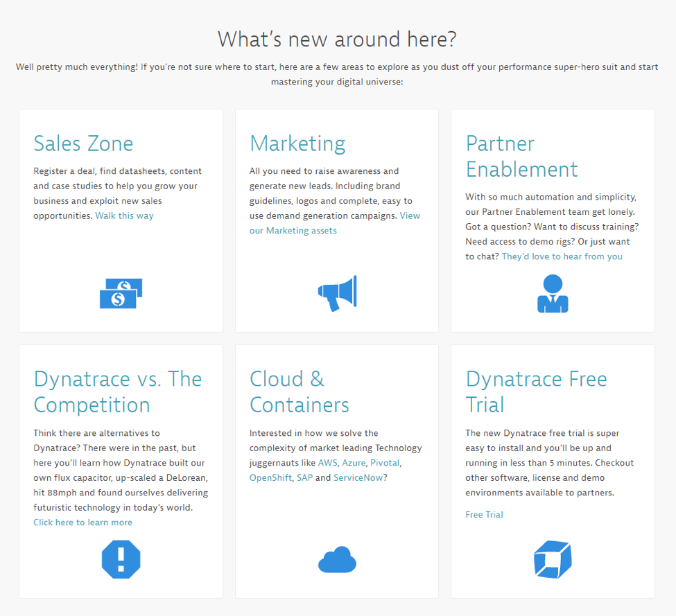Click the 'Partner Enablement' heading
This screenshot has width=676, height=616.
coord(521,157)
